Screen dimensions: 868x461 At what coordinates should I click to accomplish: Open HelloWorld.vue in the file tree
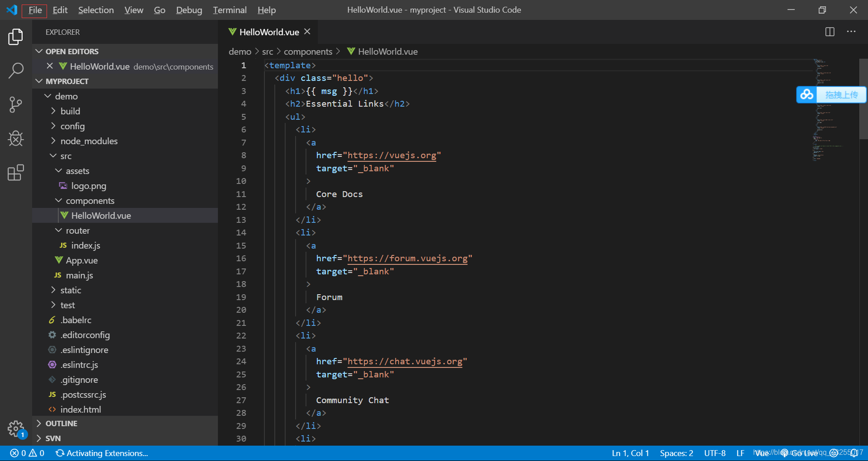[125, 215]
